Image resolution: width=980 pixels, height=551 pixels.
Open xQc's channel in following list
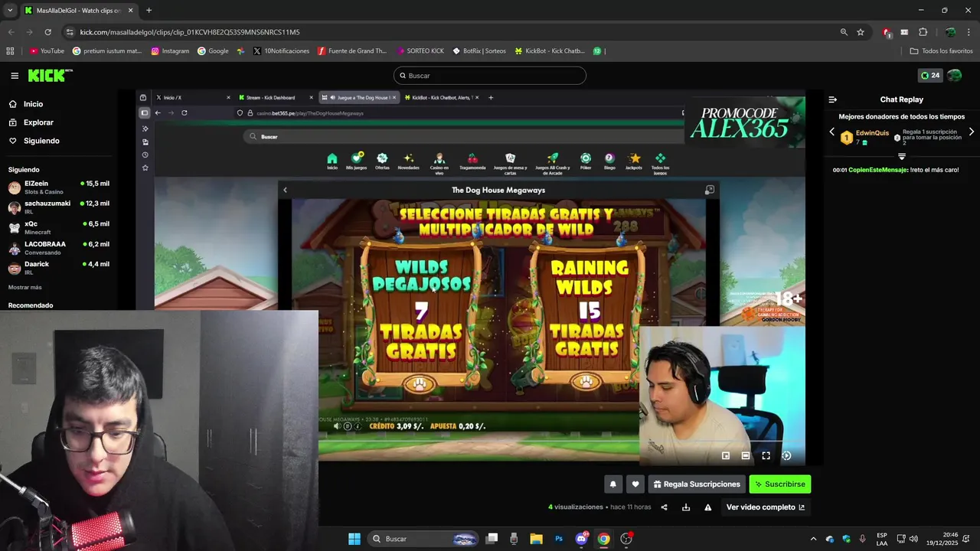pyautogui.click(x=58, y=227)
